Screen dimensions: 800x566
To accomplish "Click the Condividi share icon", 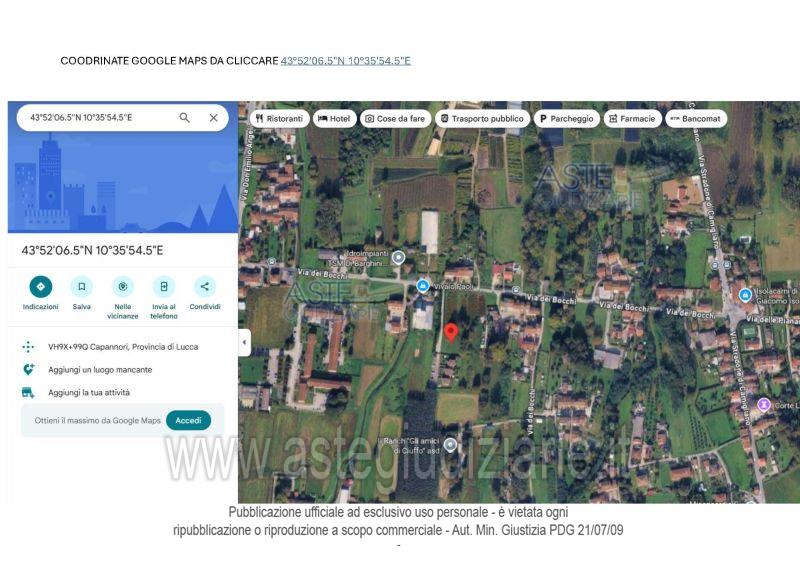I will [205, 287].
